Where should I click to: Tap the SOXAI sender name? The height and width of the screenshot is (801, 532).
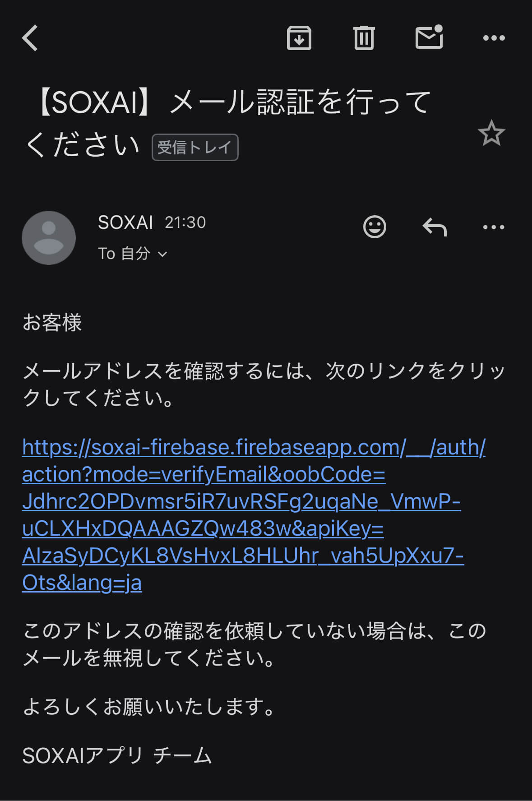[125, 222]
